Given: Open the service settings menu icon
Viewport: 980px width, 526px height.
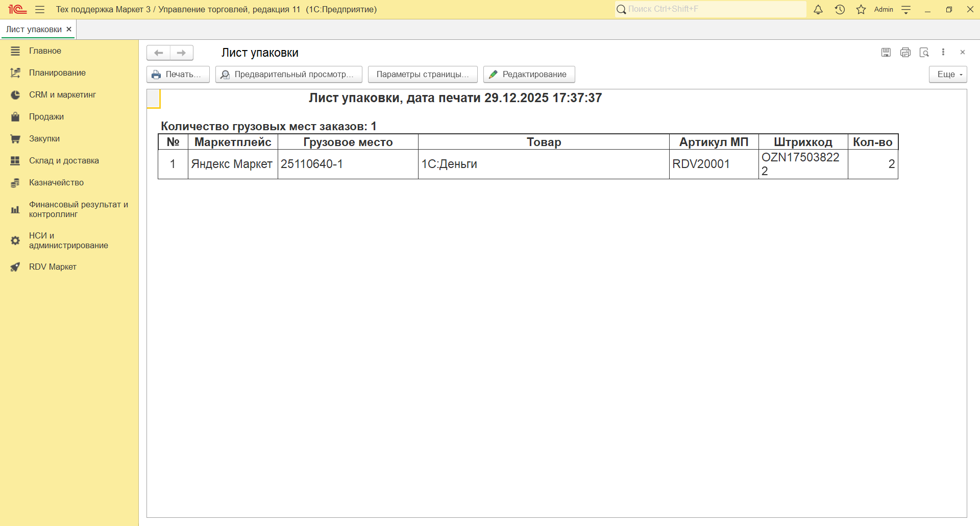Looking at the screenshot, I should coord(906,10).
